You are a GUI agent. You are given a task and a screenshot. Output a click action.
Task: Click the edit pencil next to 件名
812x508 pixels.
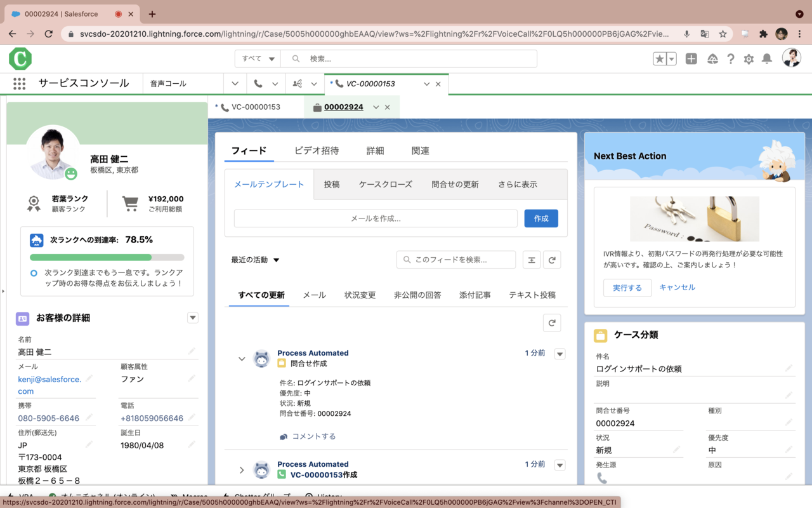[789, 368]
